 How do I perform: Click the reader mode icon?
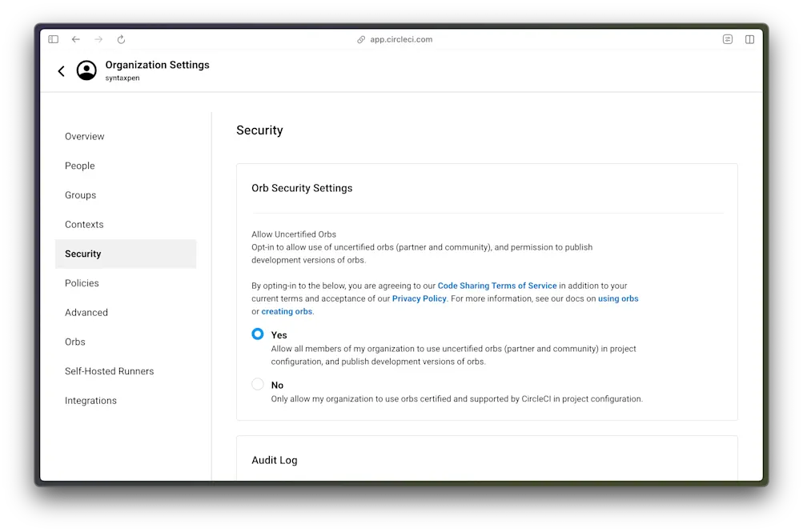[727, 39]
